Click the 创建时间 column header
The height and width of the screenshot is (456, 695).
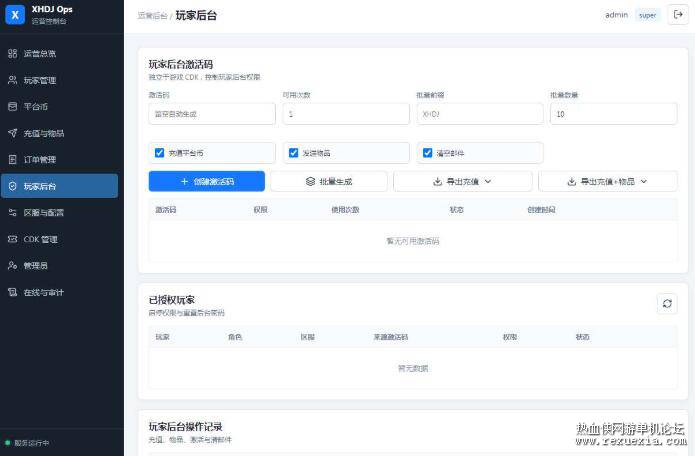pos(541,210)
